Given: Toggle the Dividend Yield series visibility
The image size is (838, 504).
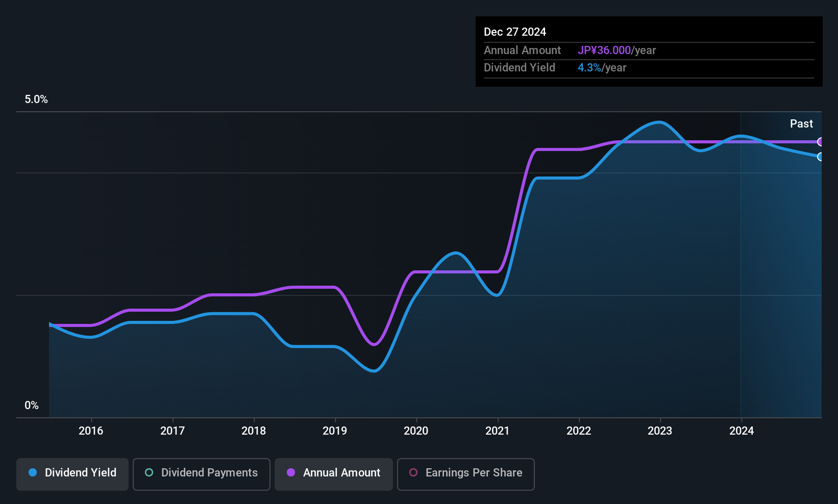Looking at the screenshot, I should pyautogui.click(x=72, y=473).
